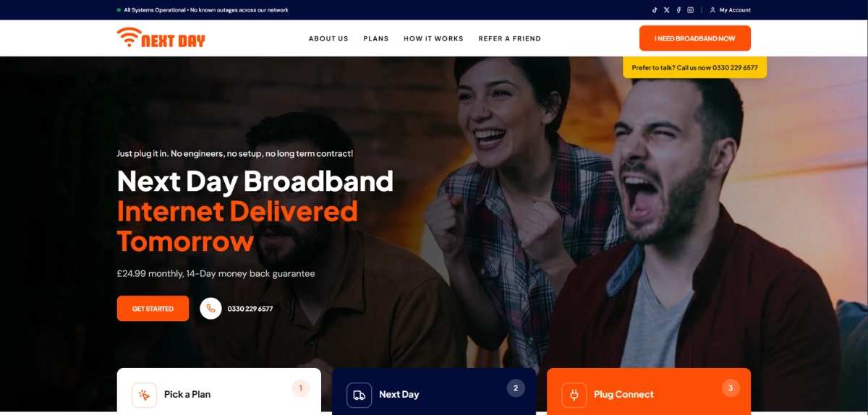Open the TikTok social icon
868x415 pixels.
655,10
